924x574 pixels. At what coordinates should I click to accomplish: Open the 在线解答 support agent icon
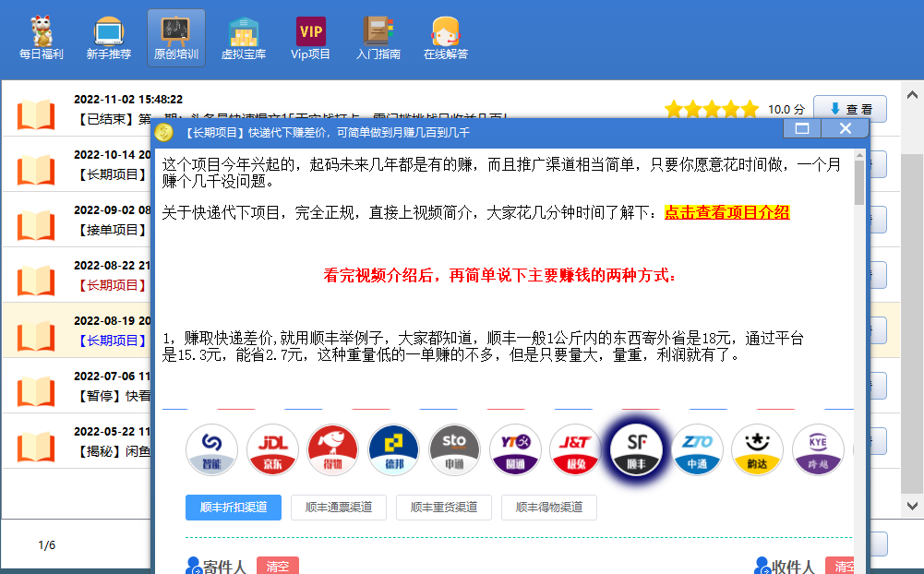(x=446, y=31)
